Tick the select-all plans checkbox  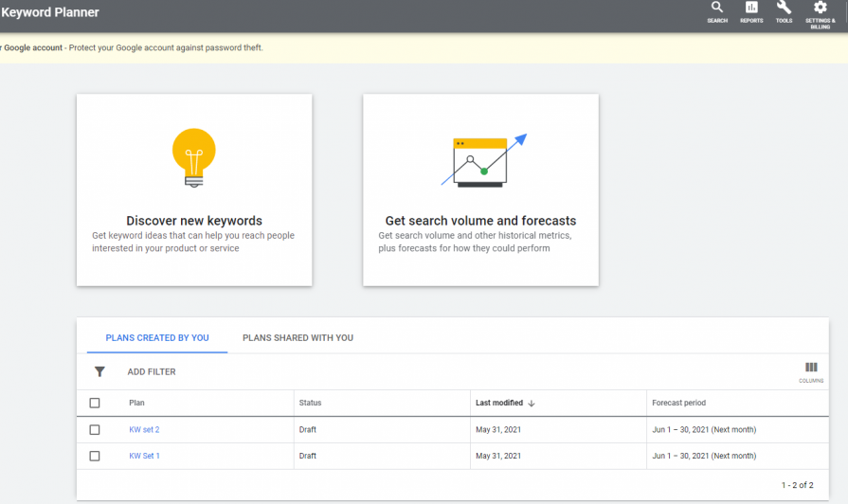point(95,403)
